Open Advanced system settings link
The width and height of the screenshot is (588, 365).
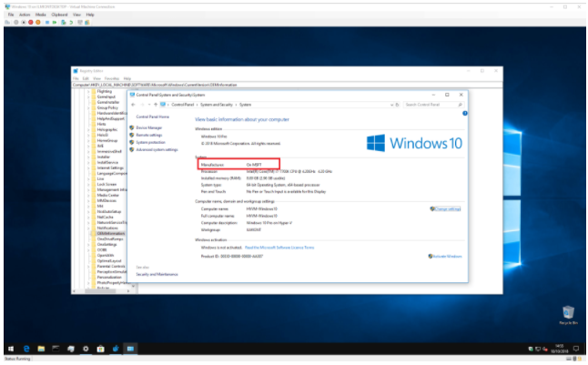point(157,149)
